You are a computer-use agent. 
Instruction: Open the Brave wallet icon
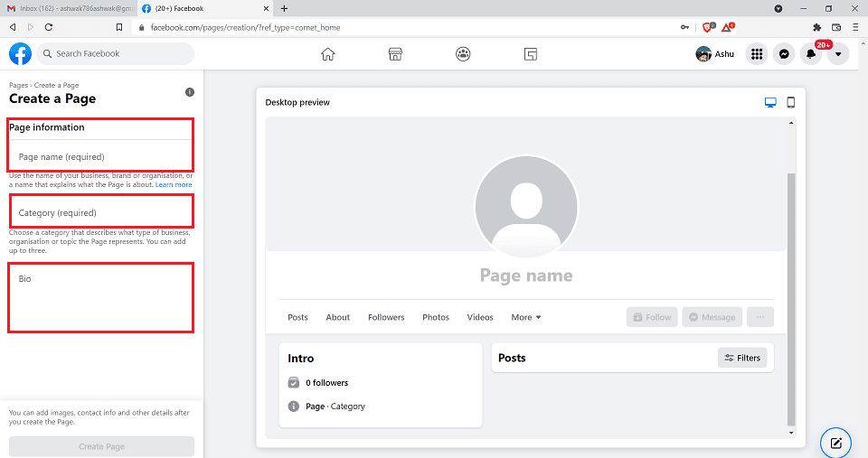click(x=836, y=27)
